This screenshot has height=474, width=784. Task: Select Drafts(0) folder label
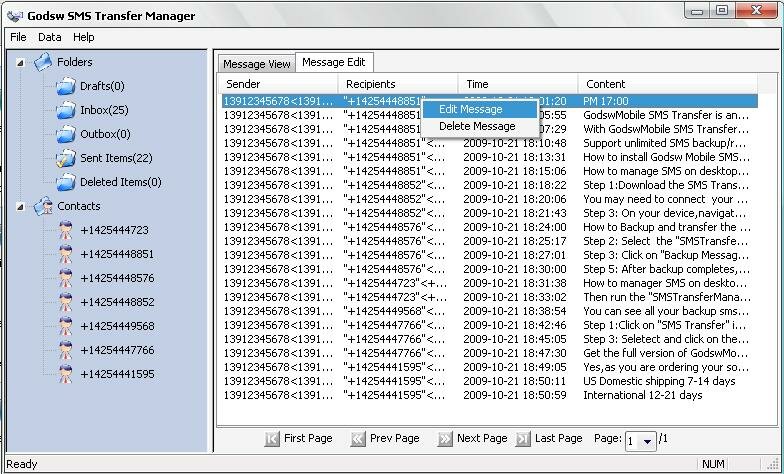(102, 86)
